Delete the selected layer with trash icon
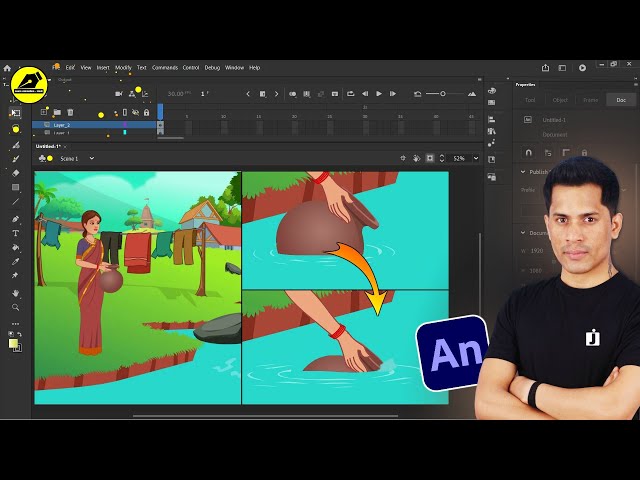 tap(70, 112)
